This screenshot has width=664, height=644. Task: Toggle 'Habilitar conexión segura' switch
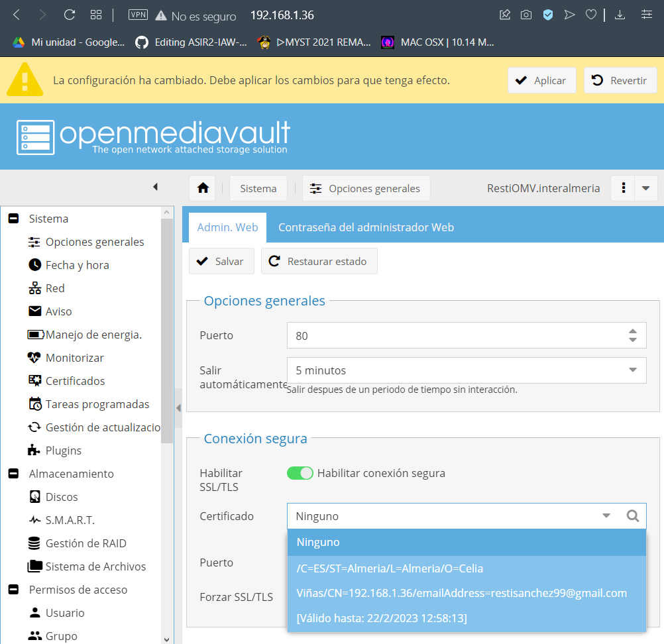coord(300,473)
